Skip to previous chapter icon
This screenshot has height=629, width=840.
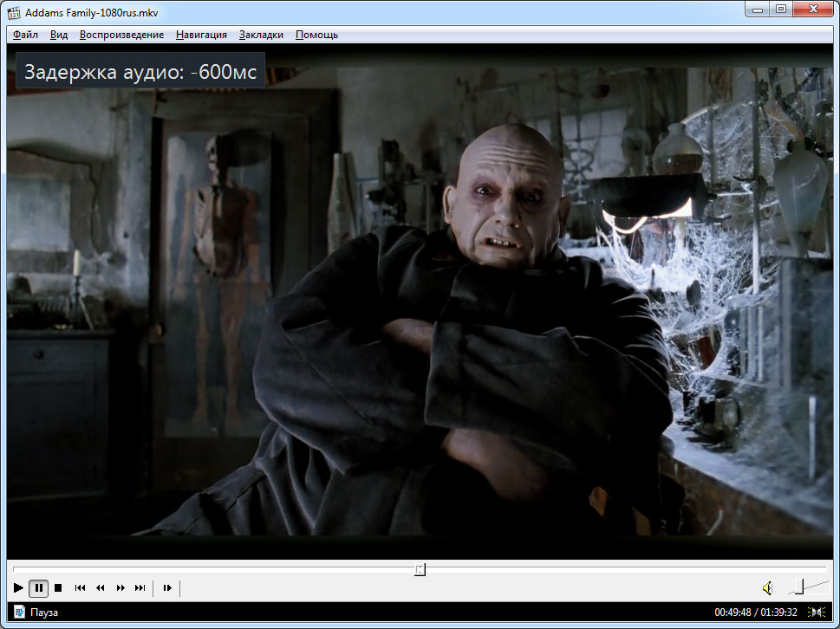pos(81,588)
